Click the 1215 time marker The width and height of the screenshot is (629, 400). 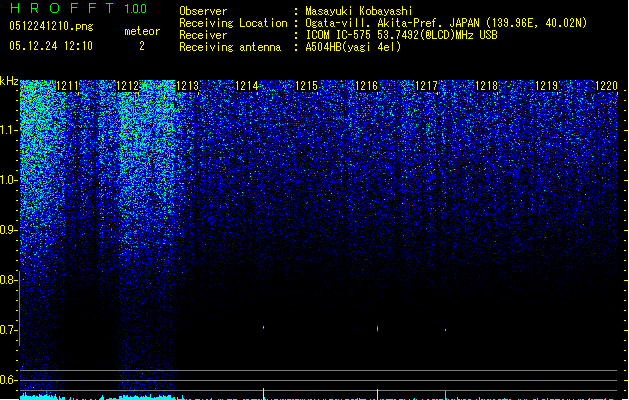[x=306, y=86]
